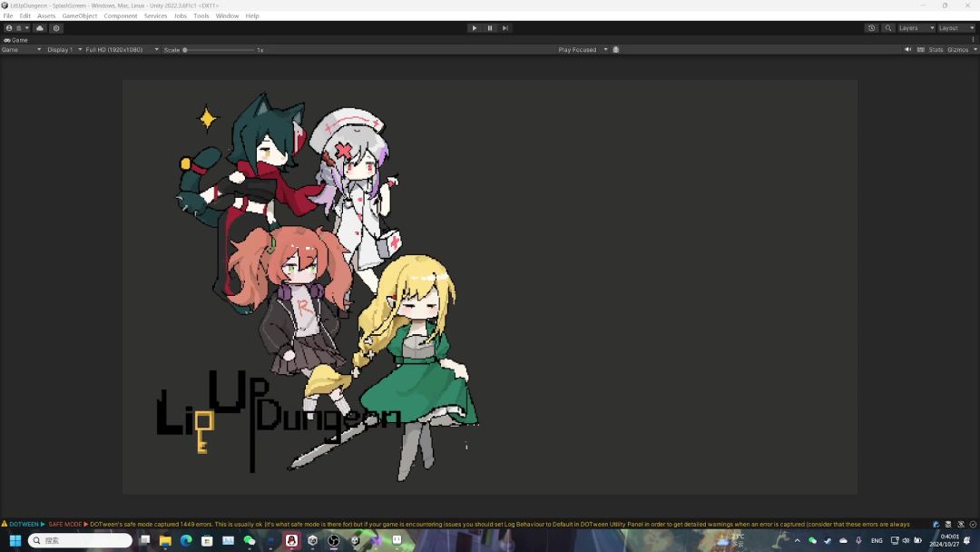The image size is (980, 552).
Task: Expand the Layout dropdown
Action: click(955, 28)
